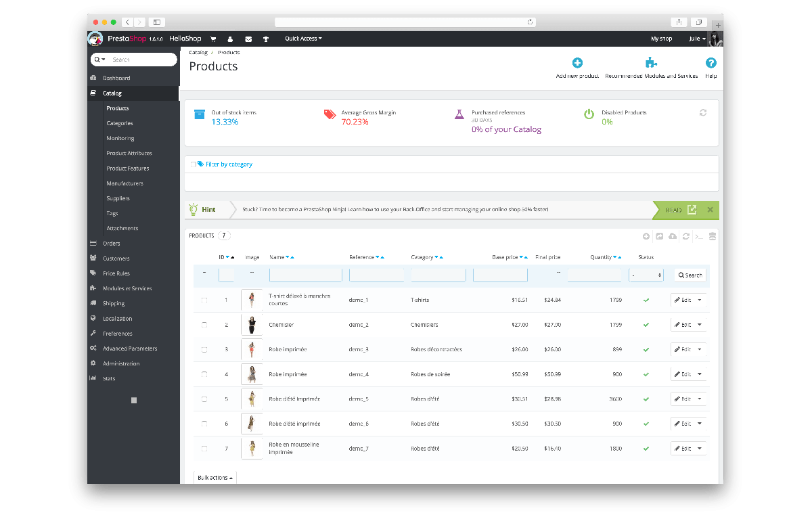Screen dimensions: 812x517
Task: Refresh the KPI statistics panel
Action: (703, 112)
